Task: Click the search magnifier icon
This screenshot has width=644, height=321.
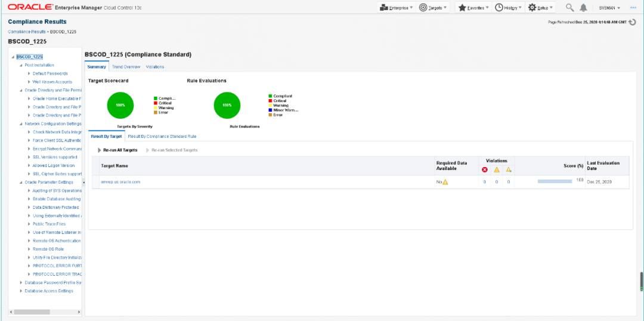Action: point(569,8)
